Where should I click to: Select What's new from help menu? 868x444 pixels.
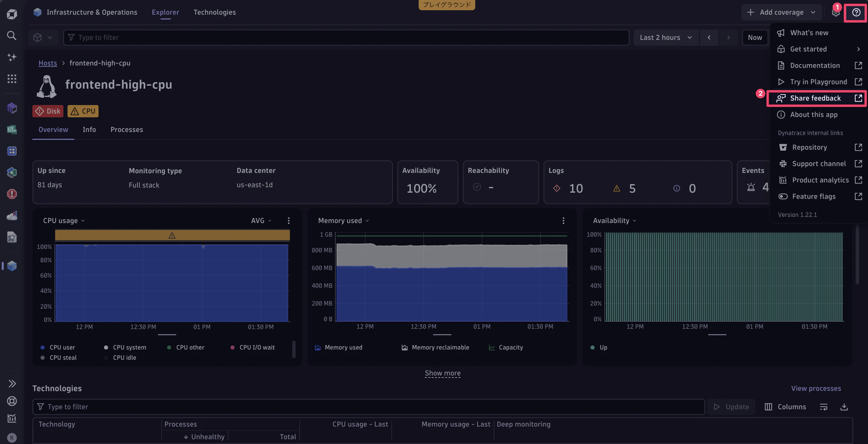click(x=819, y=33)
